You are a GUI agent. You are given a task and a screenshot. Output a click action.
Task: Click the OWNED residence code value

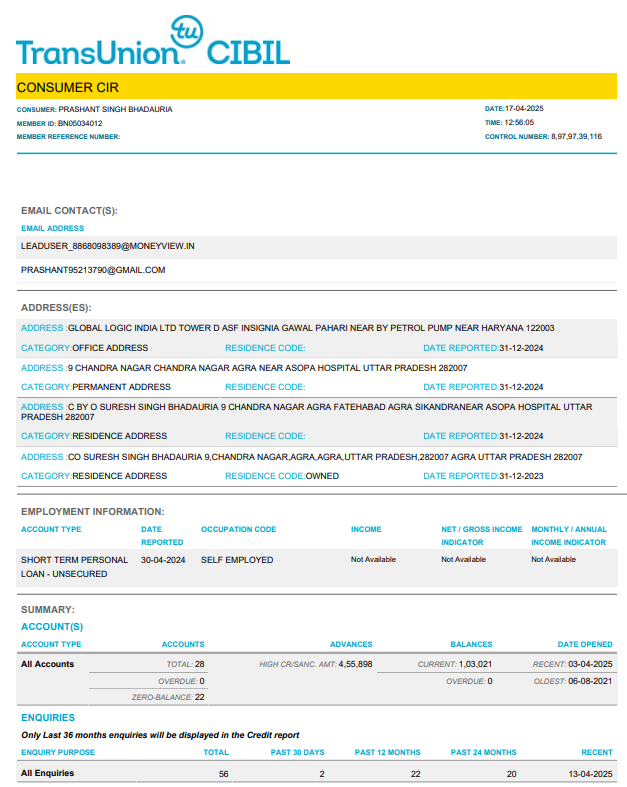coord(322,476)
